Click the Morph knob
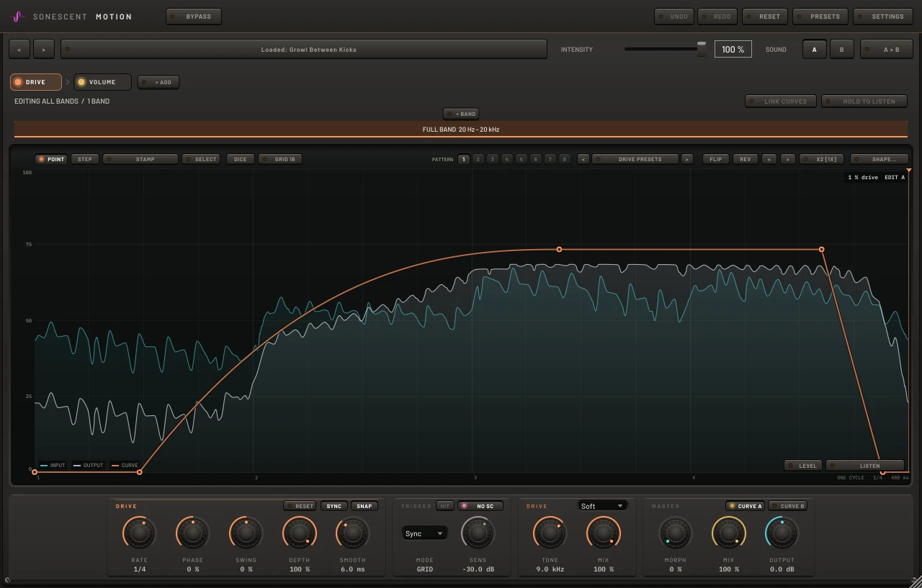Image resolution: width=922 pixels, height=588 pixels. 675,533
